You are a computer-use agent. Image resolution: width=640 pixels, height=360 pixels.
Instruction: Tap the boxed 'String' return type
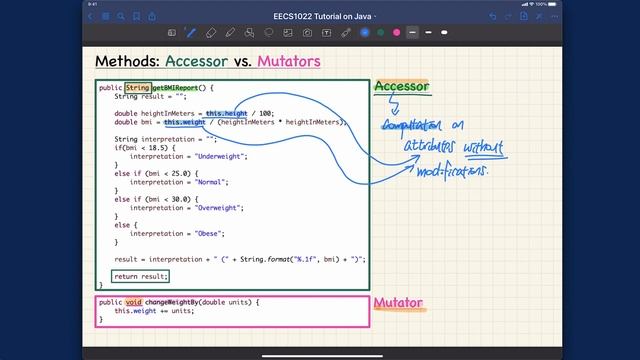click(138, 88)
